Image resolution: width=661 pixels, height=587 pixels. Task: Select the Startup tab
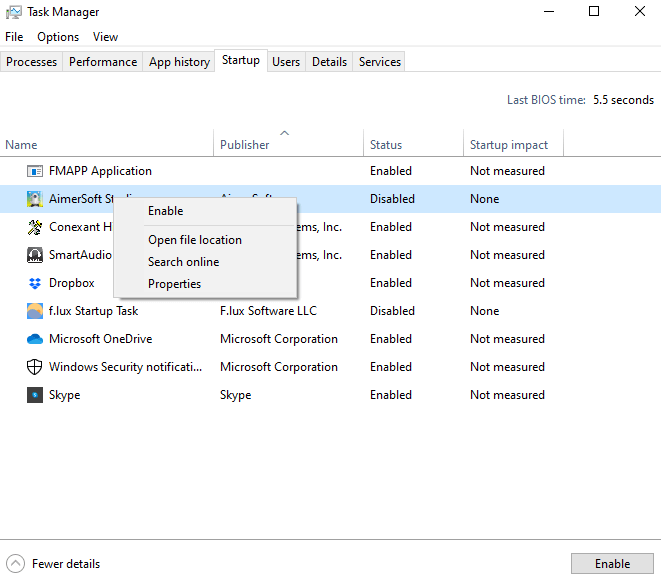[241, 60]
